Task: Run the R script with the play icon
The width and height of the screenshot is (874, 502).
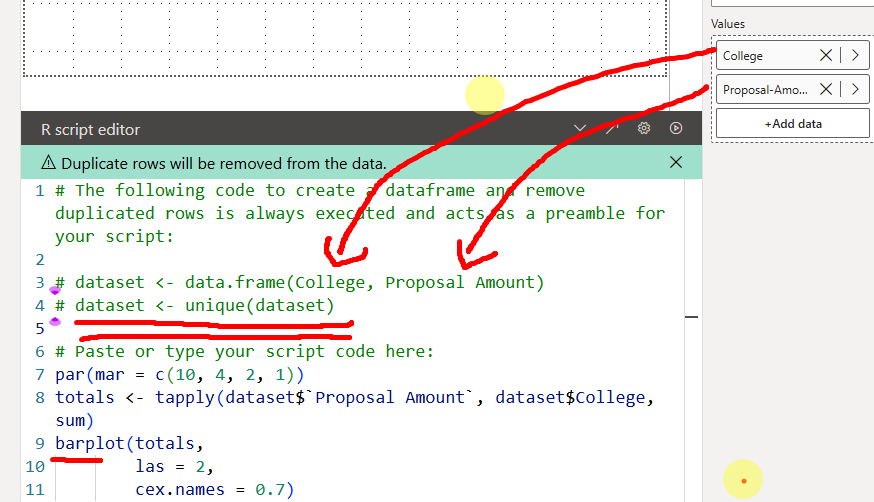Action: [676, 129]
